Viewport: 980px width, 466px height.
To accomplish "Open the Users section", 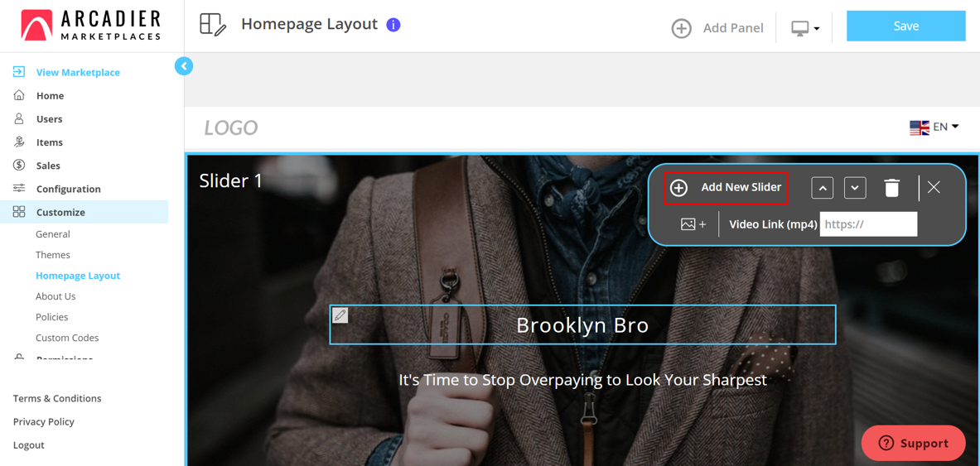I will 50,118.
